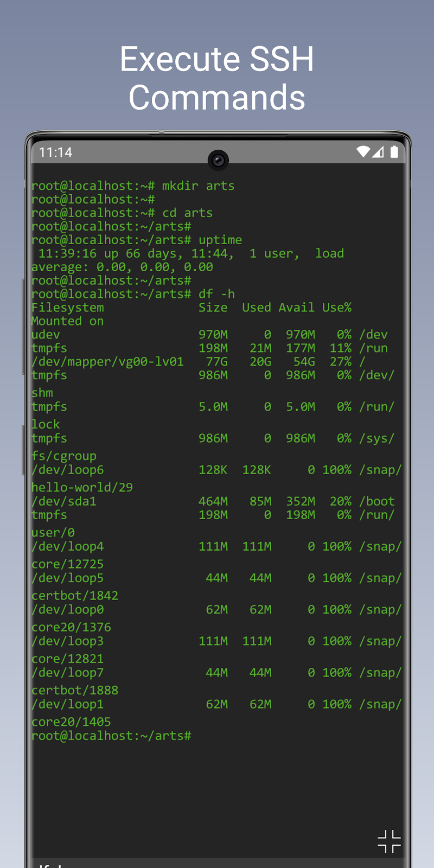Click the Filesystem column header row

coord(191,308)
